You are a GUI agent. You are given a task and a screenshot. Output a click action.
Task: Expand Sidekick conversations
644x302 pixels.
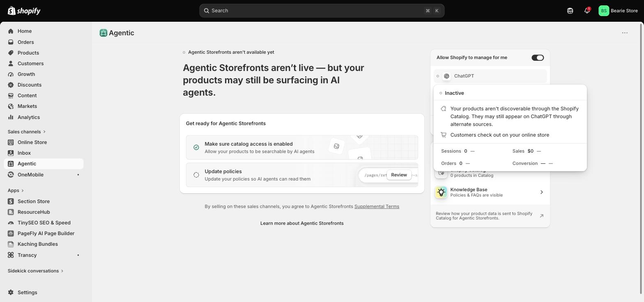[x=36, y=271]
